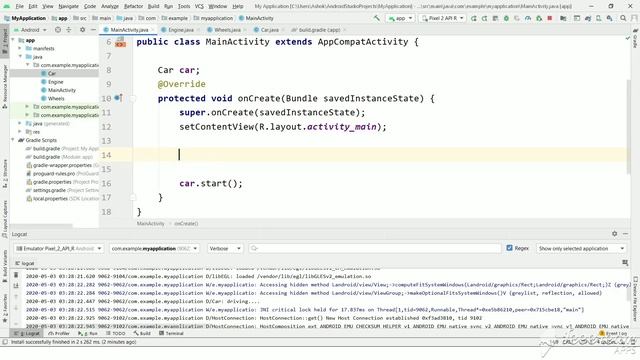Click the Attach Debugger to Android Process icon
The image size is (640, 360).
539,18
